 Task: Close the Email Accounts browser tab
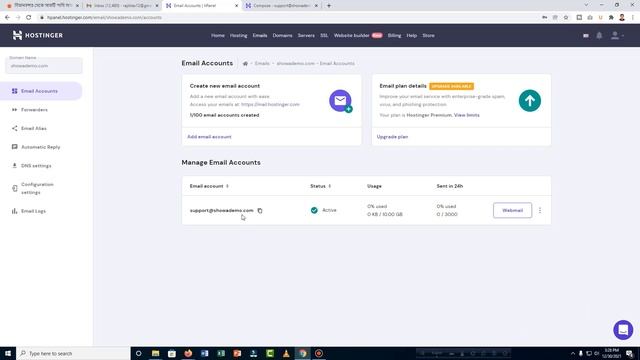(x=236, y=6)
